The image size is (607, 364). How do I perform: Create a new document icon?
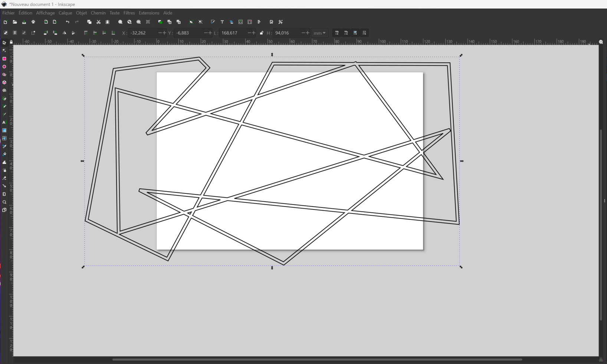coord(6,22)
